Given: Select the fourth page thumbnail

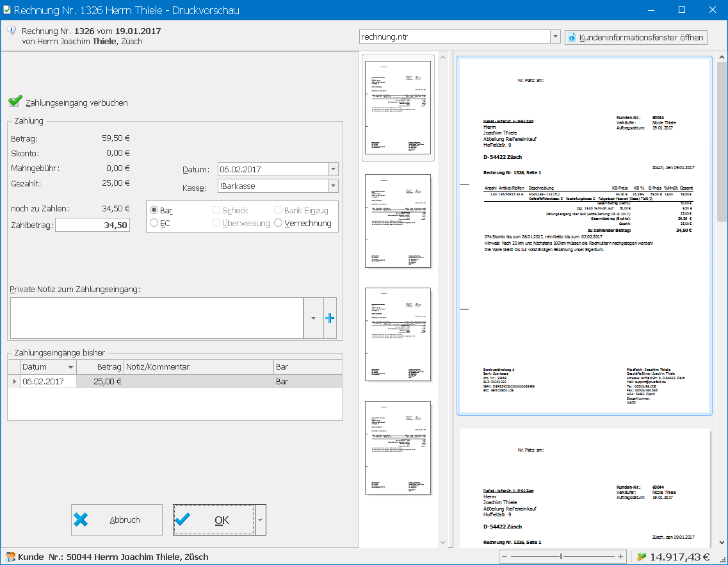Looking at the screenshot, I should pyautogui.click(x=398, y=448).
